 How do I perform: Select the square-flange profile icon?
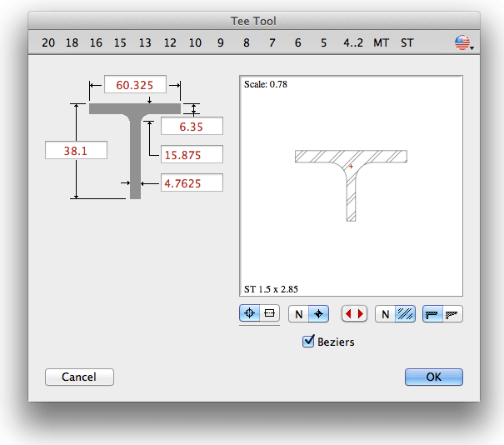point(432,314)
